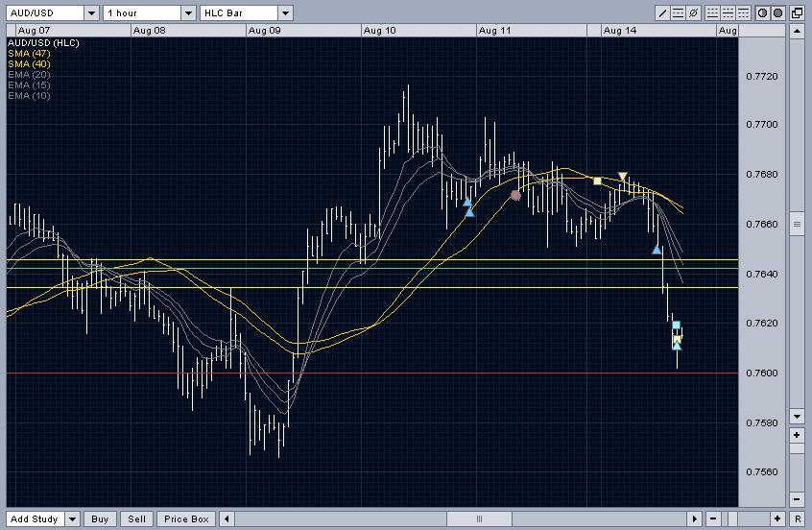Click the vertical zoom slider handle
Viewport: 812px width, 530px height.
pyautogui.click(x=797, y=448)
